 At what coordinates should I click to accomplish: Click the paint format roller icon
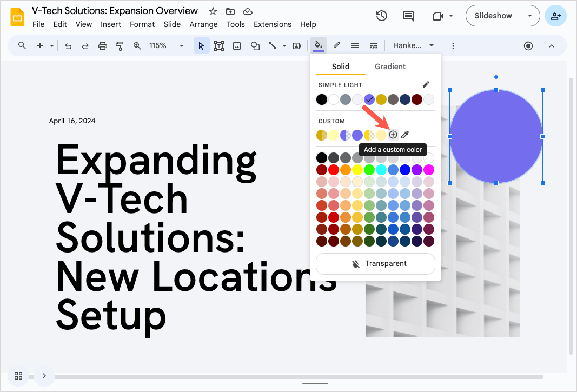[120, 46]
